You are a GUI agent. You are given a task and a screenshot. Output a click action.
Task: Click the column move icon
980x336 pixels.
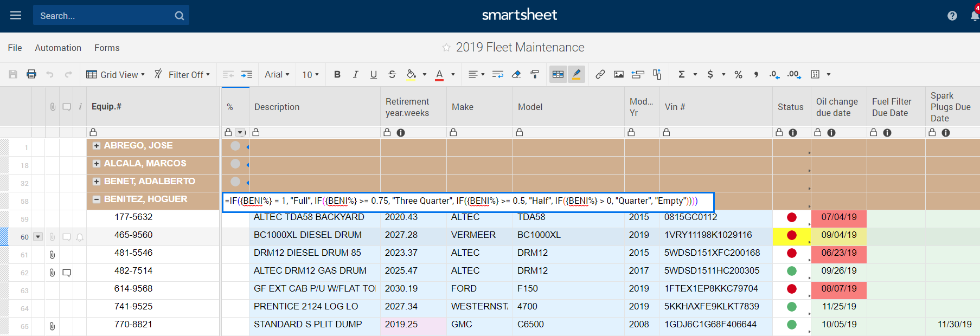(x=657, y=74)
